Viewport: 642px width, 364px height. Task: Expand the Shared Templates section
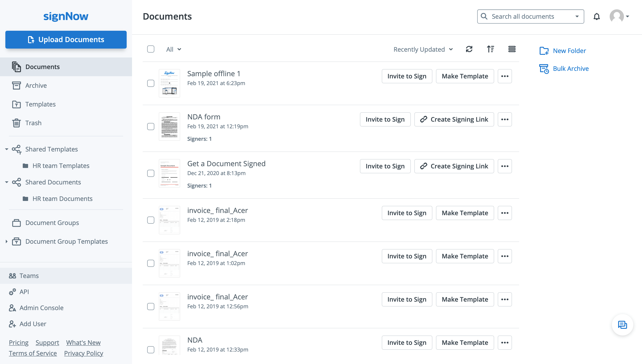point(7,149)
